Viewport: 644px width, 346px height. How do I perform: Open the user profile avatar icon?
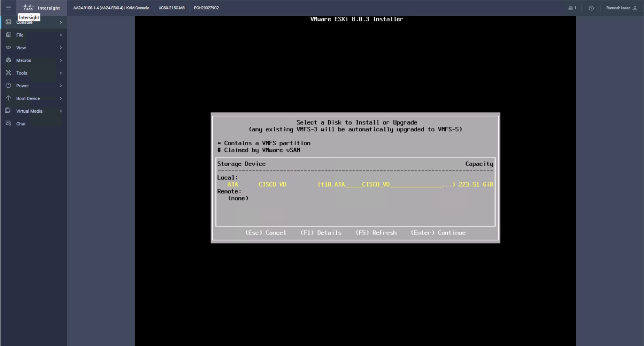[x=634, y=8]
